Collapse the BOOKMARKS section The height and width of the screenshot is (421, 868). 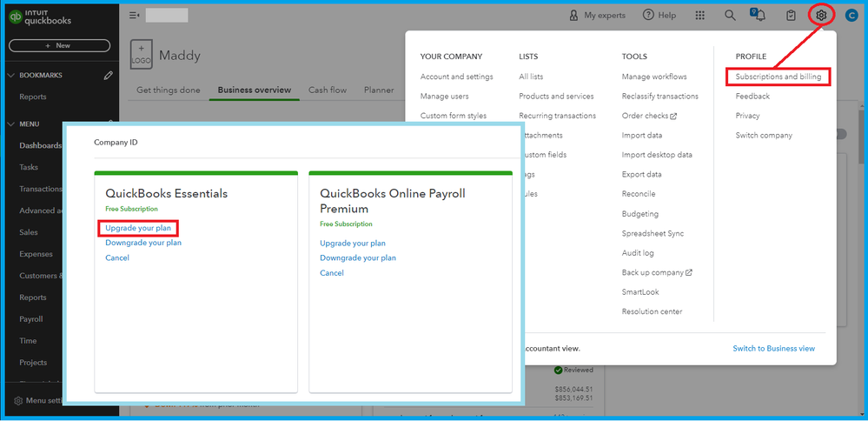(x=11, y=76)
